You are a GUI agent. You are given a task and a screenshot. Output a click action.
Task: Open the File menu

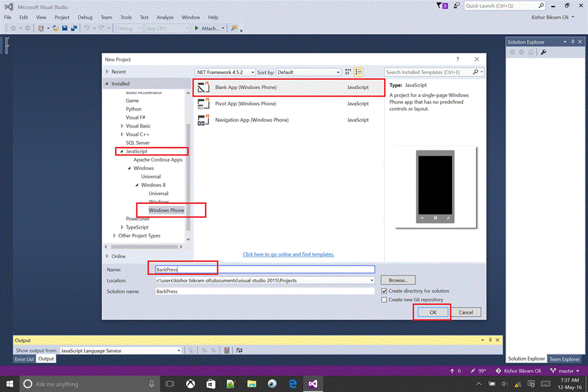(x=7, y=17)
